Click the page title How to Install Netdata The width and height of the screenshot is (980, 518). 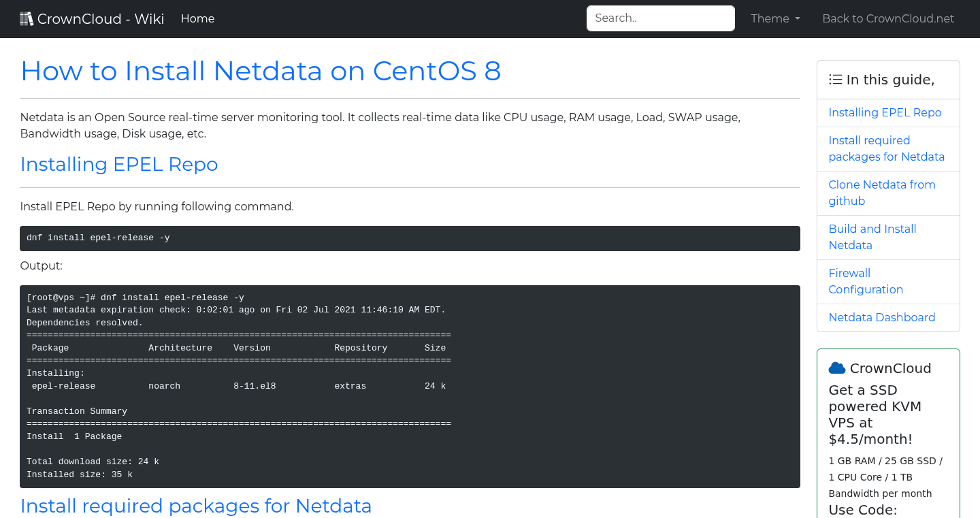(x=261, y=71)
